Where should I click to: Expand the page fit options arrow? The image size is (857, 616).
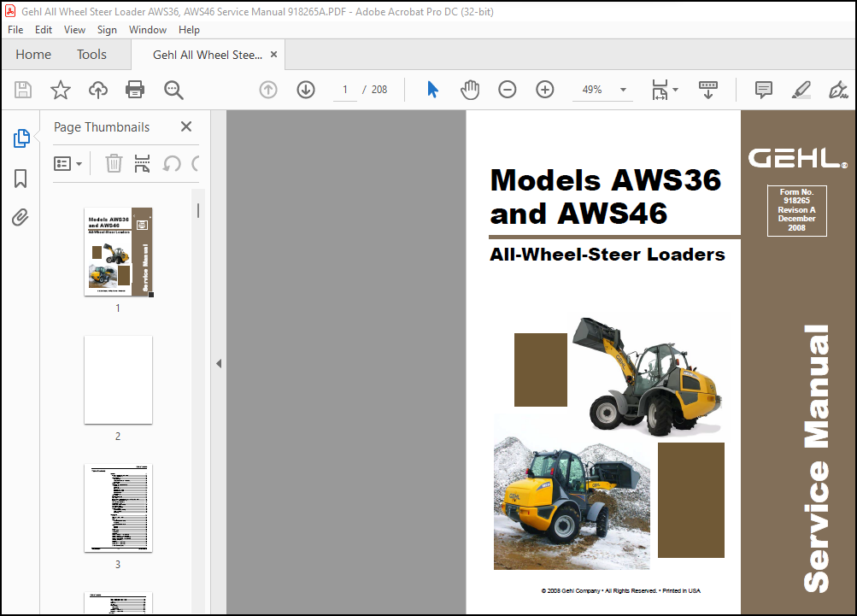click(676, 90)
